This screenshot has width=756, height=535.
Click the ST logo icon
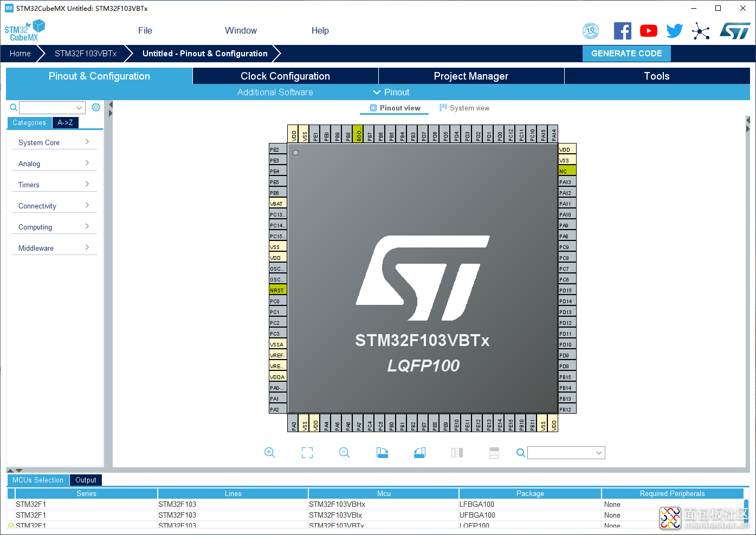coord(735,31)
